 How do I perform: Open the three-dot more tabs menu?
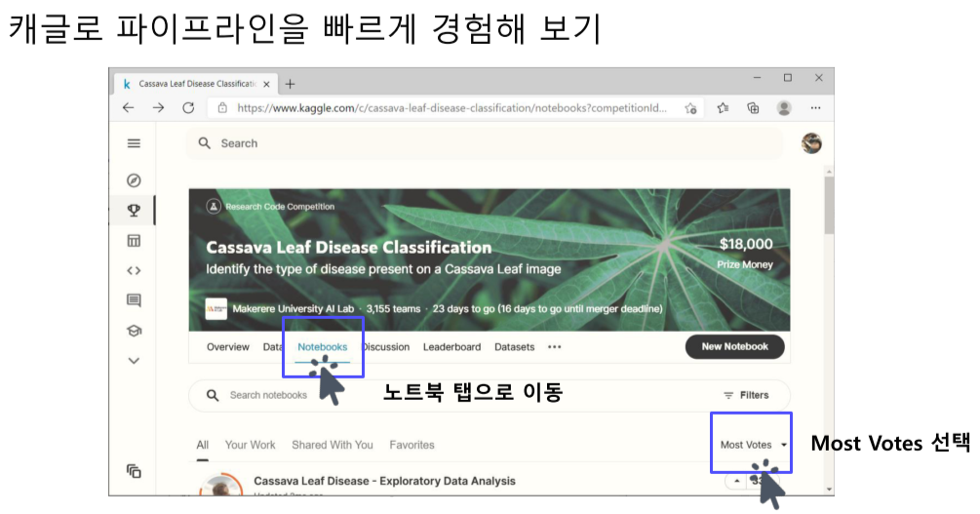click(x=555, y=347)
